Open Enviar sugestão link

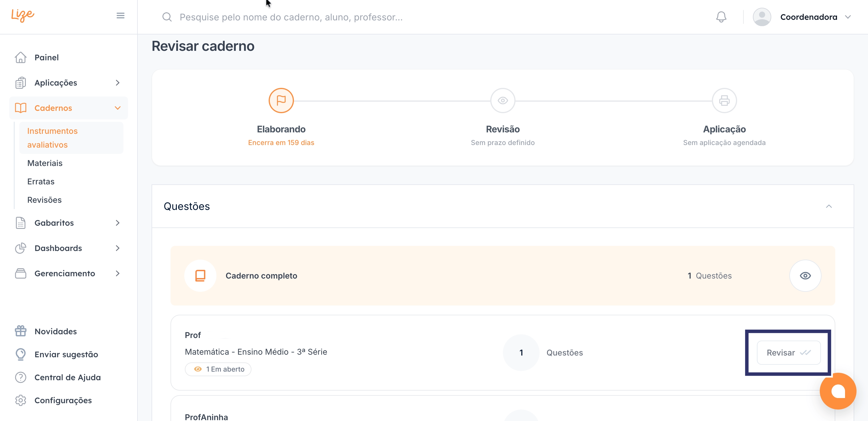[66, 354]
